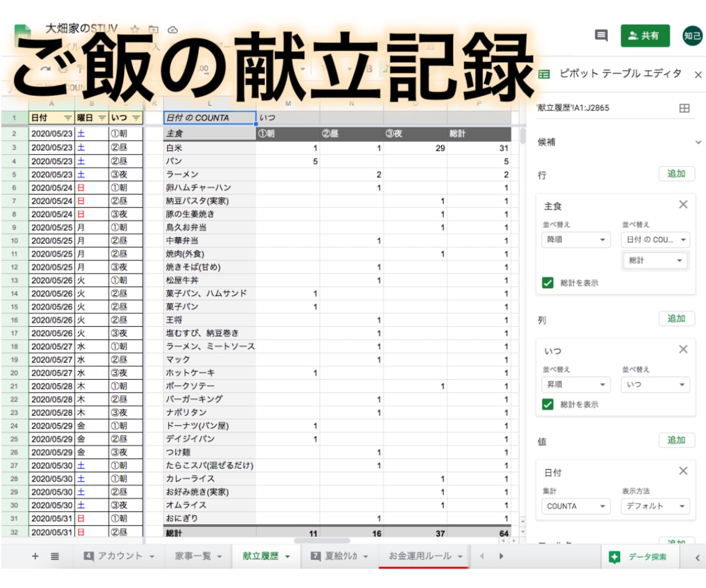Open the 総計 dropdown in 主食 card
Viewport: 706px width, 588px height.
click(x=655, y=260)
